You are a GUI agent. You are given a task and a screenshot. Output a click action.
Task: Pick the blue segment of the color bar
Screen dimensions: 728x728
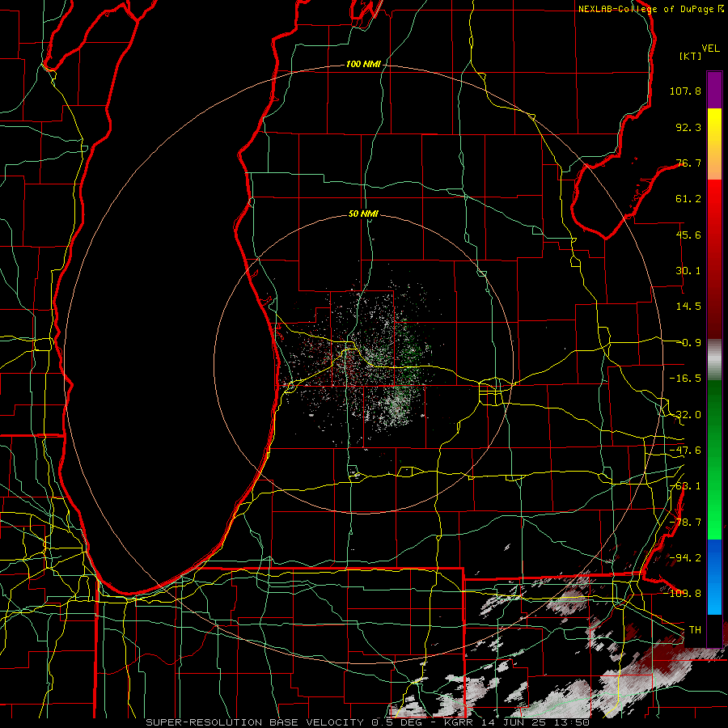(x=714, y=577)
